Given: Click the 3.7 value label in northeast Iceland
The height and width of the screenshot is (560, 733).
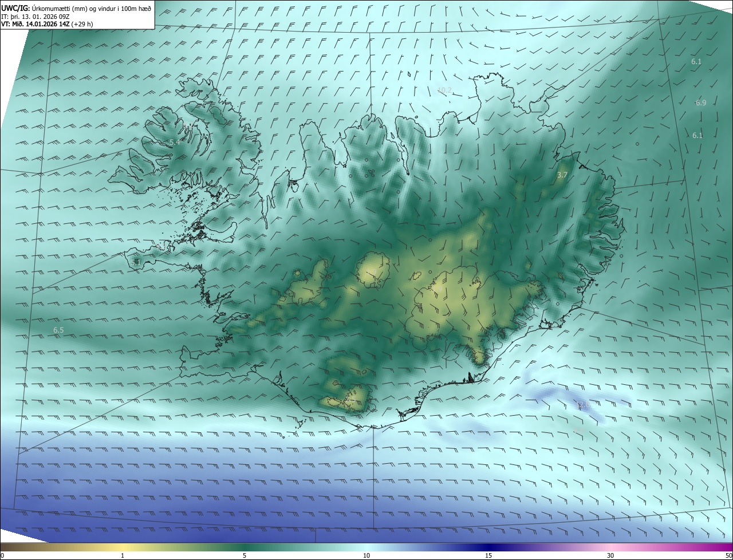Looking at the screenshot, I should point(562,175).
